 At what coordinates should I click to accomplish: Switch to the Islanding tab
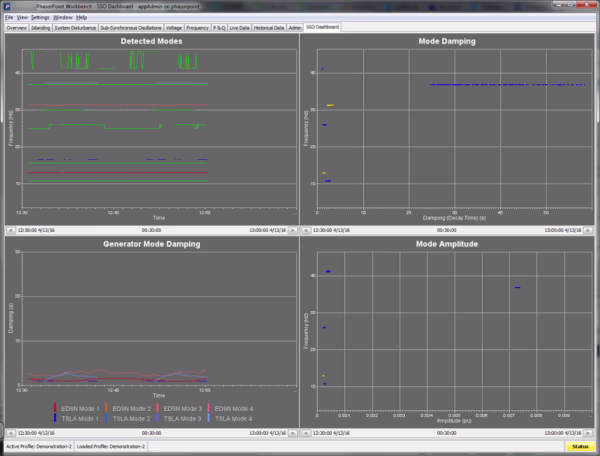tap(41, 28)
